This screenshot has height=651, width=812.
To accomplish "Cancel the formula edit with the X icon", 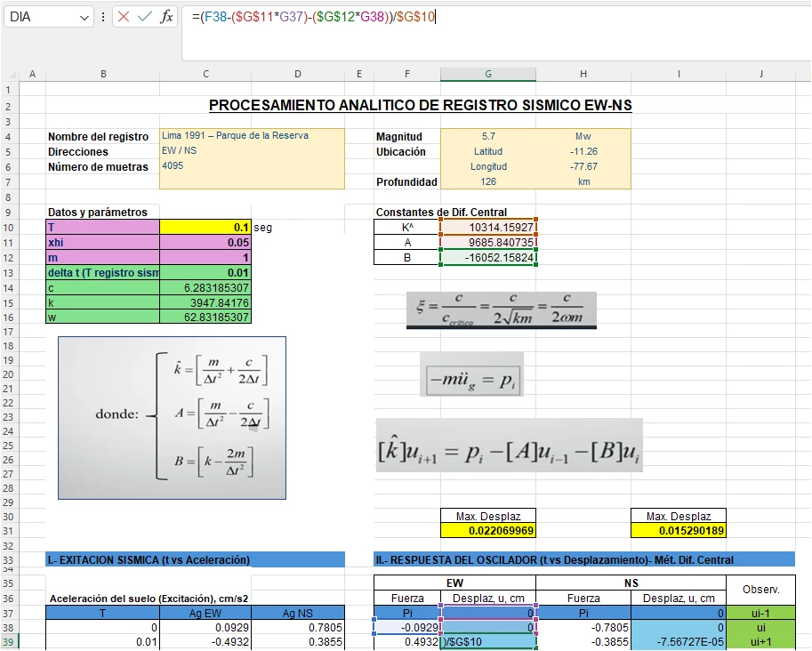I will [x=124, y=17].
